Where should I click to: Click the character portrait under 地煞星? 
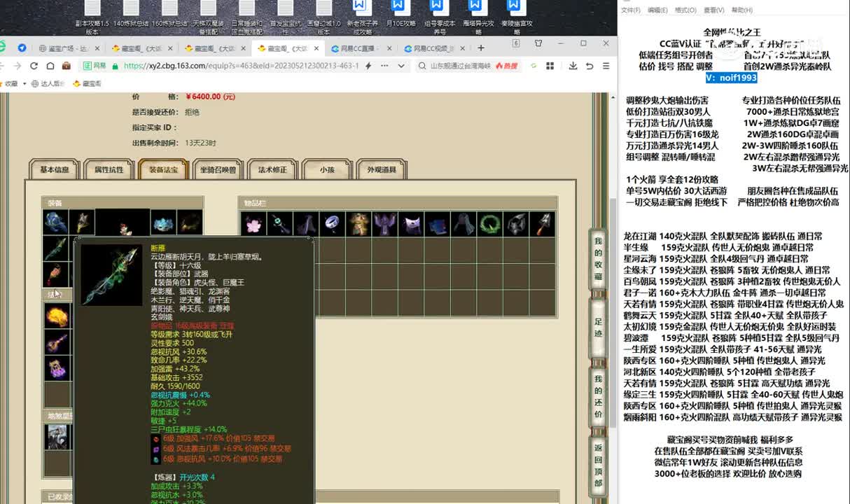tap(57, 437)
